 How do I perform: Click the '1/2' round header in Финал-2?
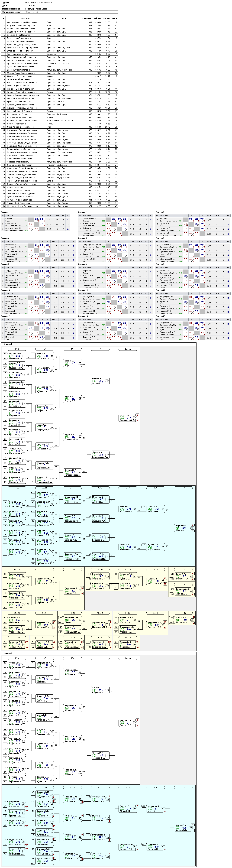(x=100, y=658)
